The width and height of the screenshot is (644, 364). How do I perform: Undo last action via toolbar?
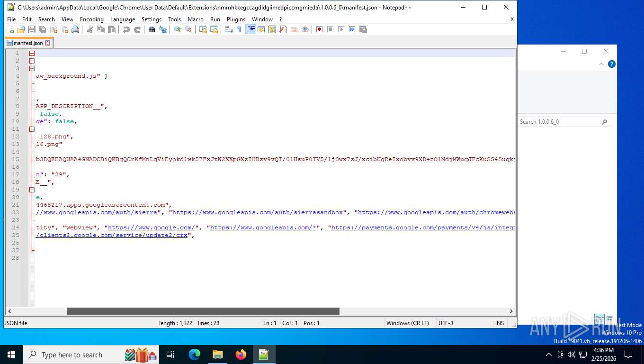coord(126,29)
